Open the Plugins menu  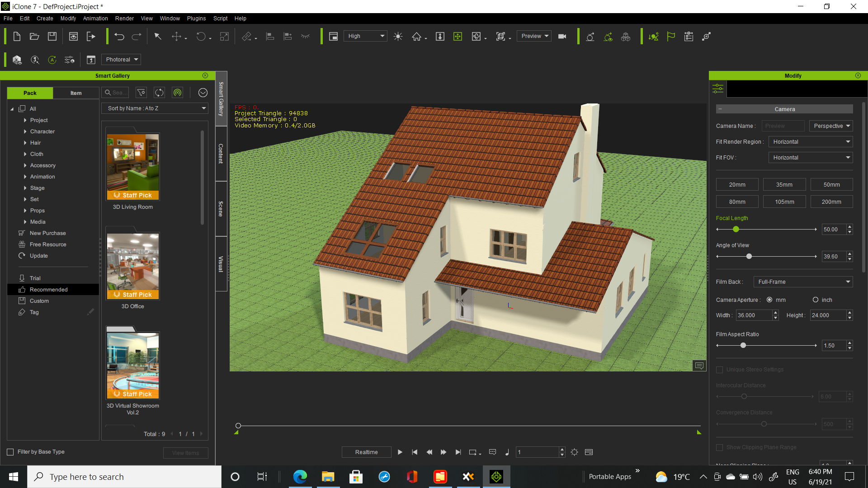[196, 19]
